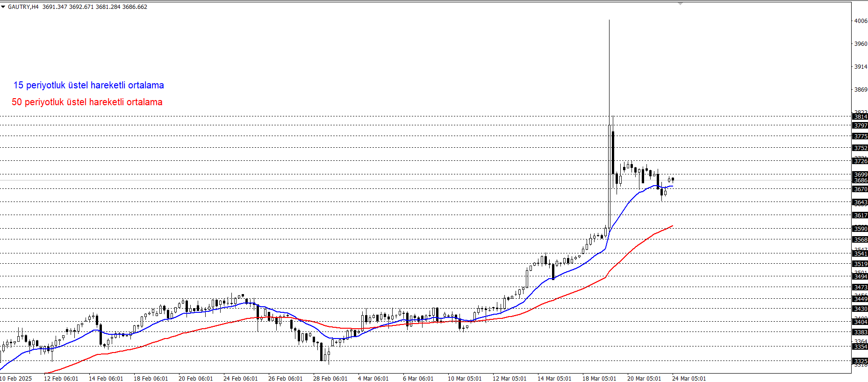Click the 3383 price level label
Viewport: 868px width, 382px height.
click(x=861, y=332)
